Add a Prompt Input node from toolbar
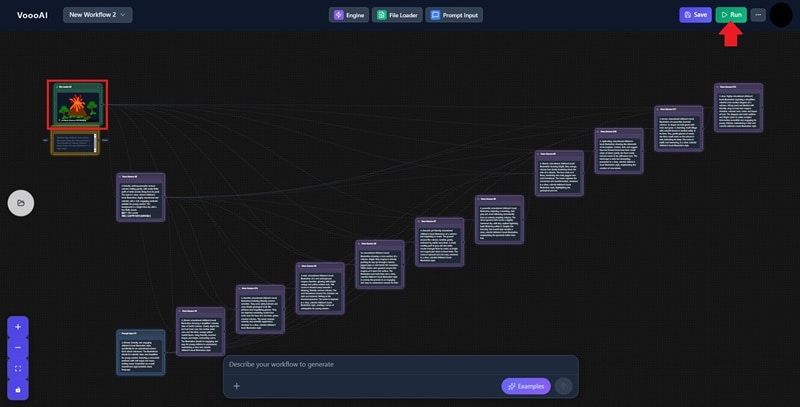This screenshot has height=407, width=800. point(454,15)
